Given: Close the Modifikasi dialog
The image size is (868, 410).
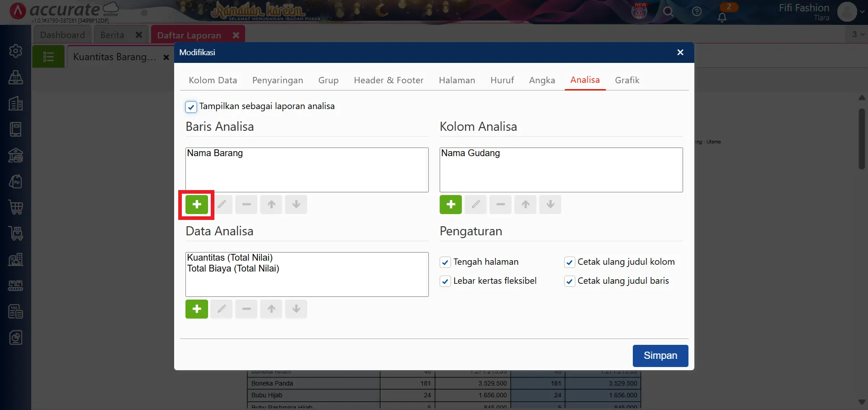Looking at the screenshot, I should 680,52.
